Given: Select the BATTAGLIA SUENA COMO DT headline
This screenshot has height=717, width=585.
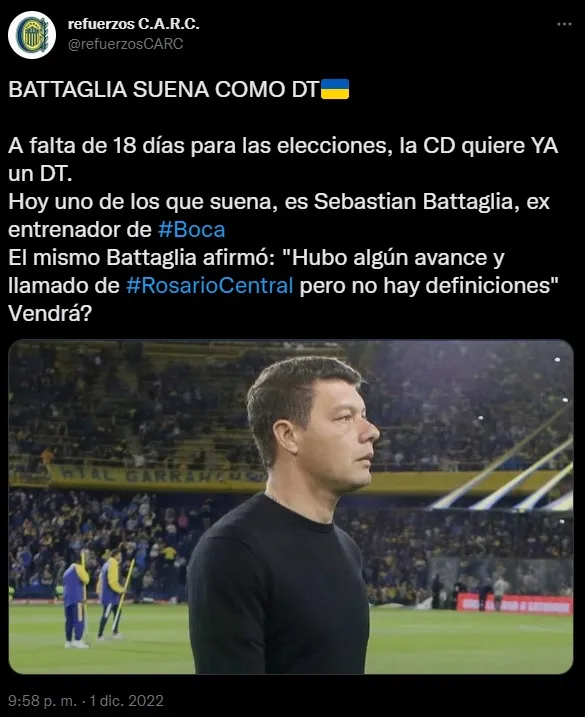Looking at the screenshot, I should 164,89.
